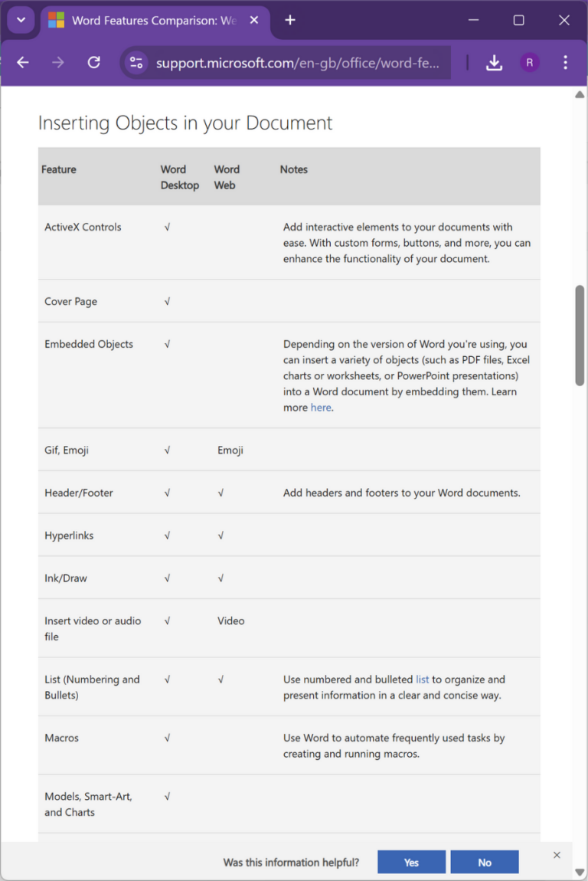
Task: Expand browser window controls via maximize area
Action: [x=518, y=20]
